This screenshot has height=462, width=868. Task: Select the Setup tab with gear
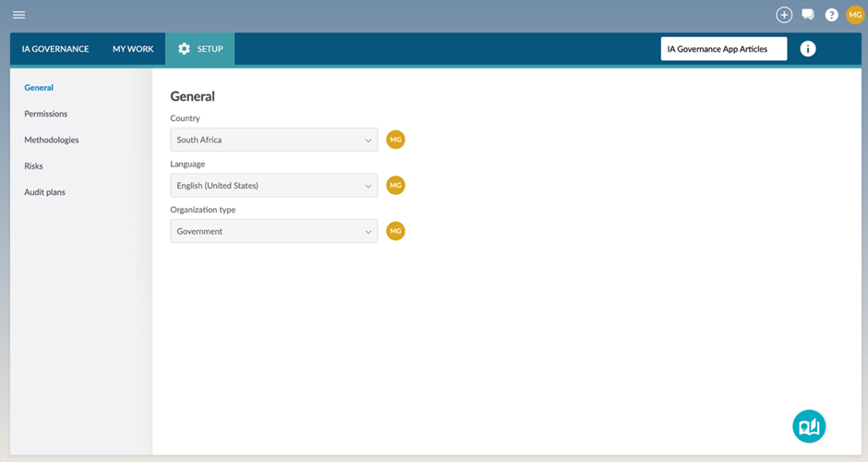[x=199, y=49]
